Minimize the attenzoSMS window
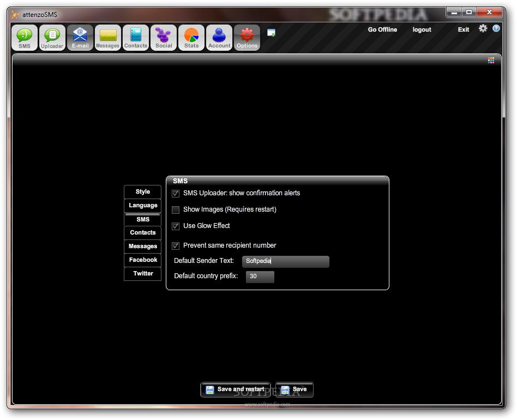 [x=454, y=12]
